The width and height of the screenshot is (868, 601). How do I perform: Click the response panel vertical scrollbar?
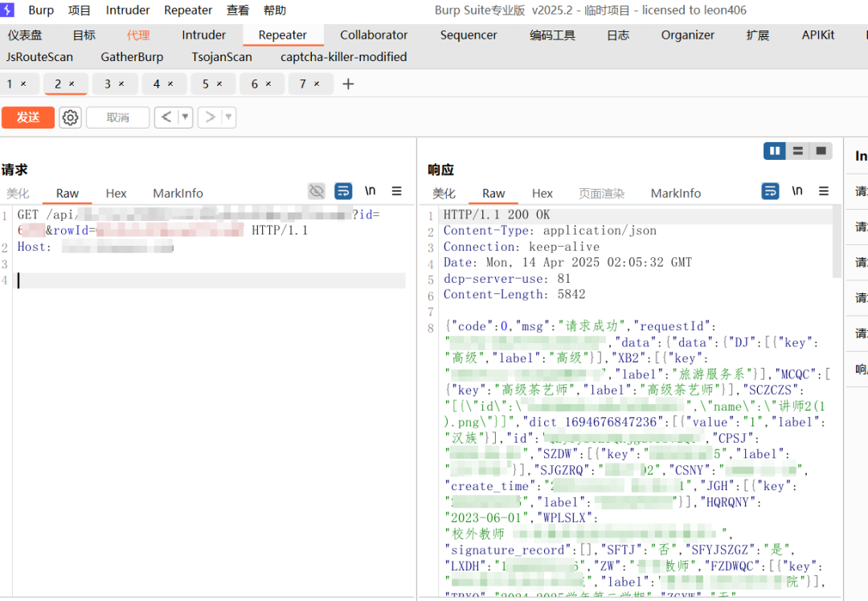[837, 242]
